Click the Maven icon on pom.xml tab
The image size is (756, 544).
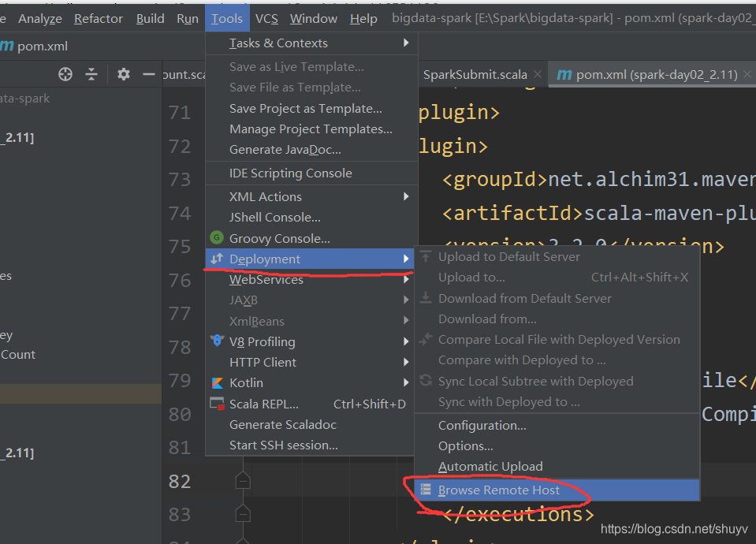point(564,74)
